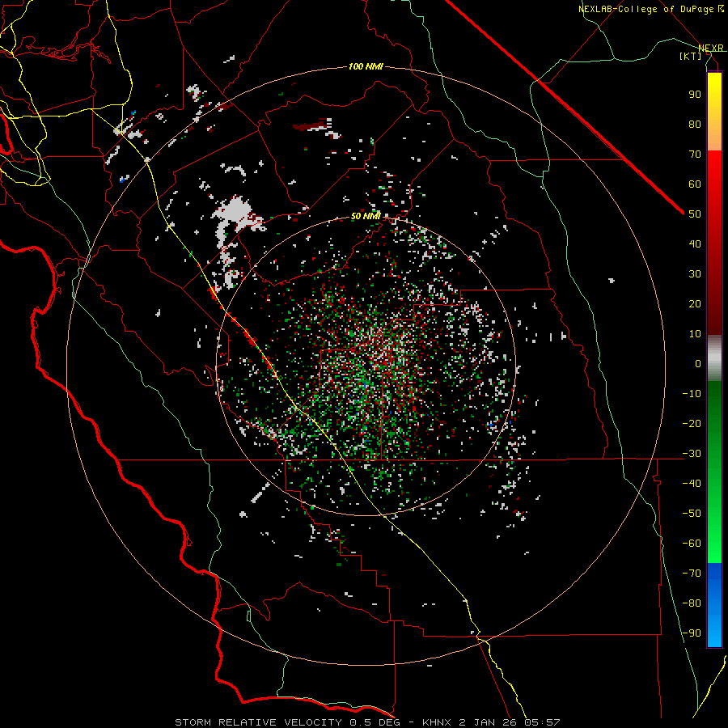The width and height of the screenshot is (728, 728).
Task: Select the 30 value on the velocity scale
Action: [x=695, y=274]
